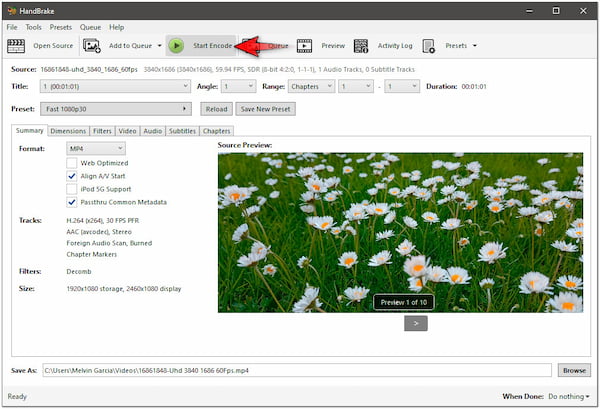
Task: Open the Preset Fast 1080p30 selector
Action: (x=116, y=109)
